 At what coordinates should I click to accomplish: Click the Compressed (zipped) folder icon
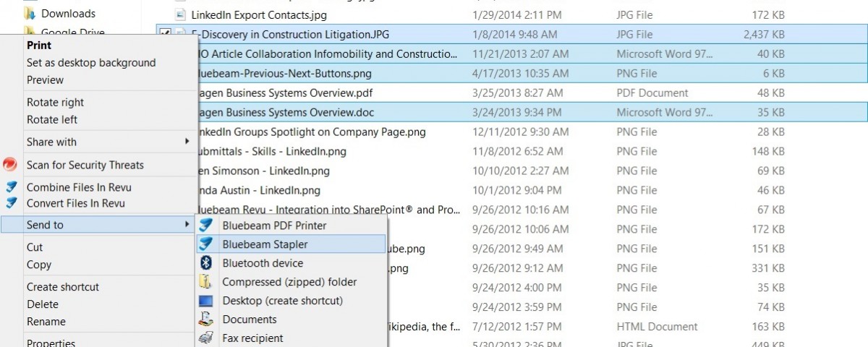click(x=206, y=282)
